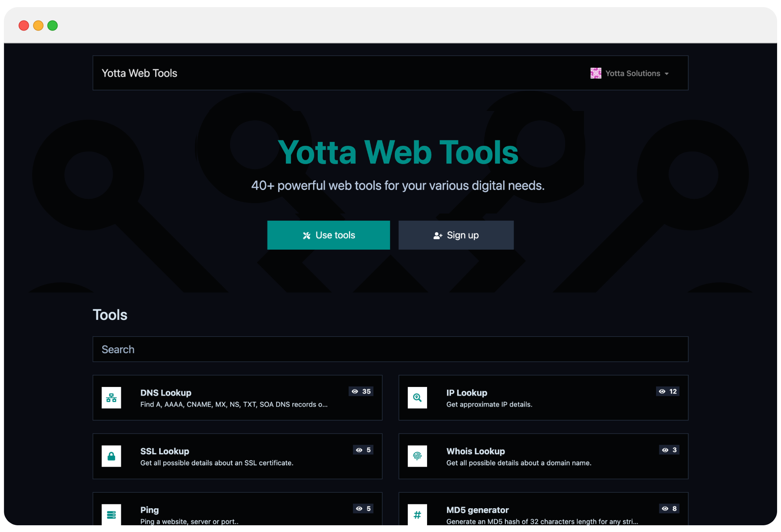Click the DNS Lookup views badge
The height and width of the screenshot is (532, 781).
[361, 392]
